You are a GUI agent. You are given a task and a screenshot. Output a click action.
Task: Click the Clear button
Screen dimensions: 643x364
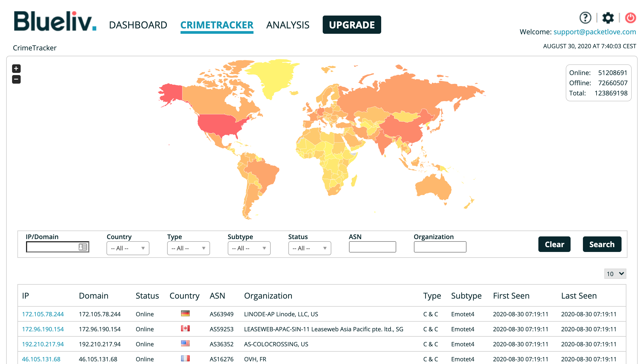tap(554, 244)
